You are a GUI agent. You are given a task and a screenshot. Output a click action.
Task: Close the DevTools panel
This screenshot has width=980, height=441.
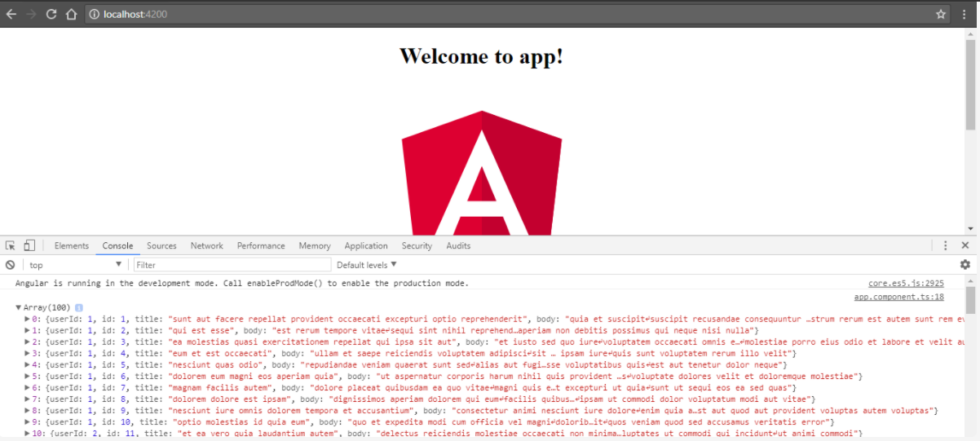[965, 245]
